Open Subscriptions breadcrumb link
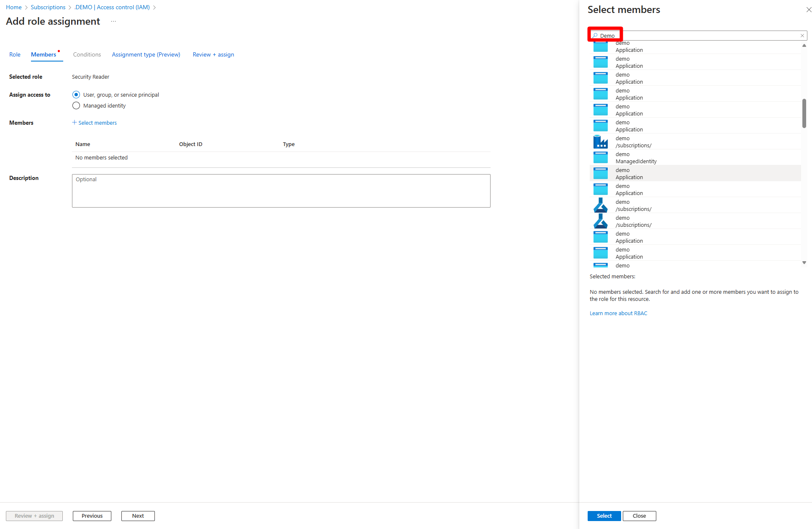The height and width of the screenshot is (529, 812). click(48, 7)
